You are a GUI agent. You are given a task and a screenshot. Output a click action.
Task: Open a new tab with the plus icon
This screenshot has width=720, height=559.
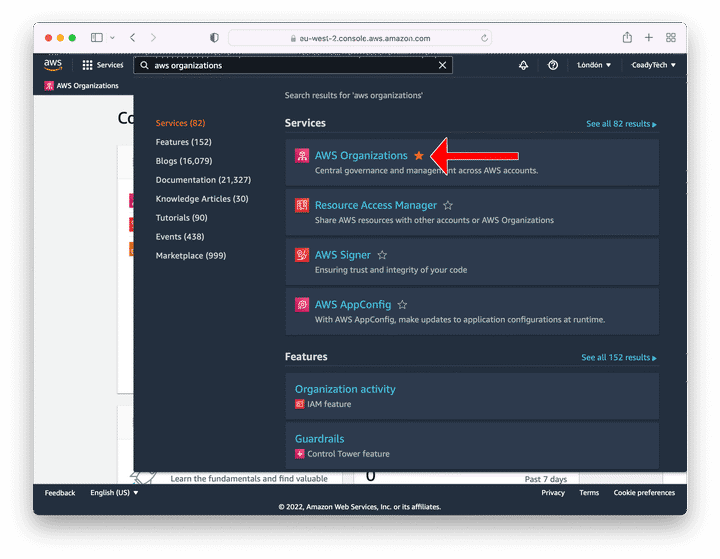tap(649, 38)
